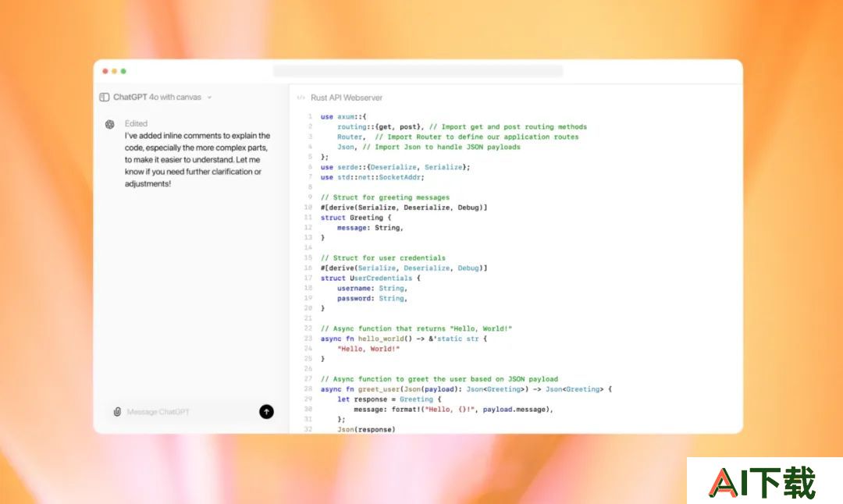Click the code icon beside Rust API Webserver
The image size is (843, 504).
(301, 98)
